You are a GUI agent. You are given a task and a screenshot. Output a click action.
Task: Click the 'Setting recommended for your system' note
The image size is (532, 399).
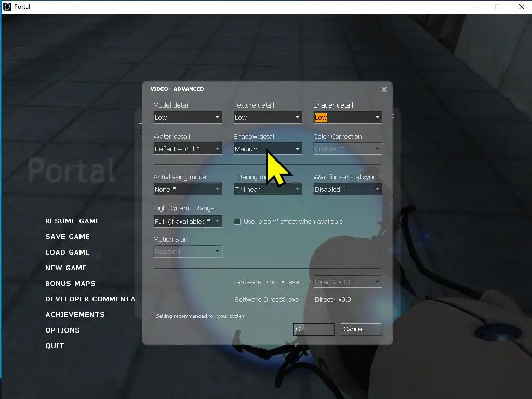pyautogui.click(x=198, y=316)
